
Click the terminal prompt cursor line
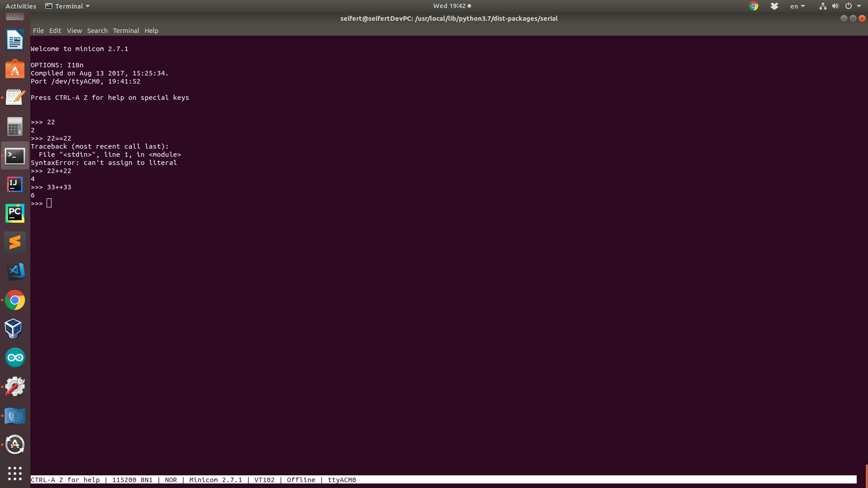[49, 203]
